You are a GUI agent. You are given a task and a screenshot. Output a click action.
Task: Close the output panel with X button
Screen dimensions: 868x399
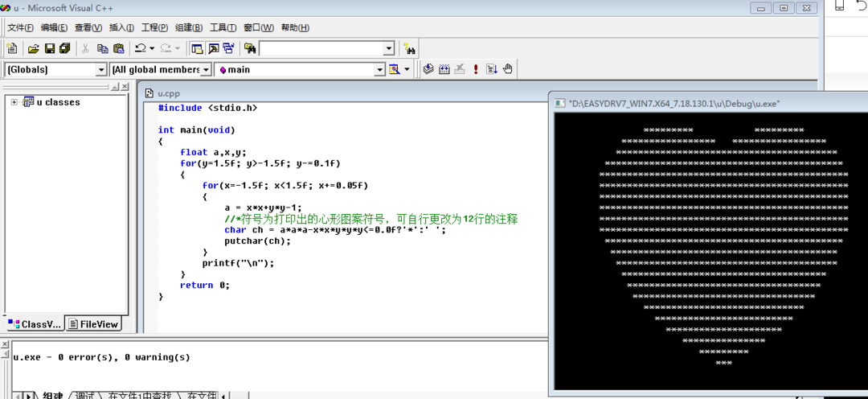tap(6, 344)
